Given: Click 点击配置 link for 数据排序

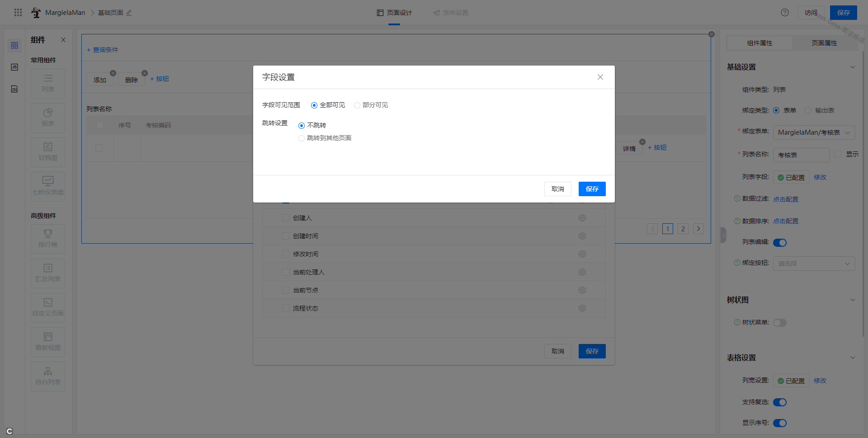Looking at the screenshot, I should coord(786,221).
